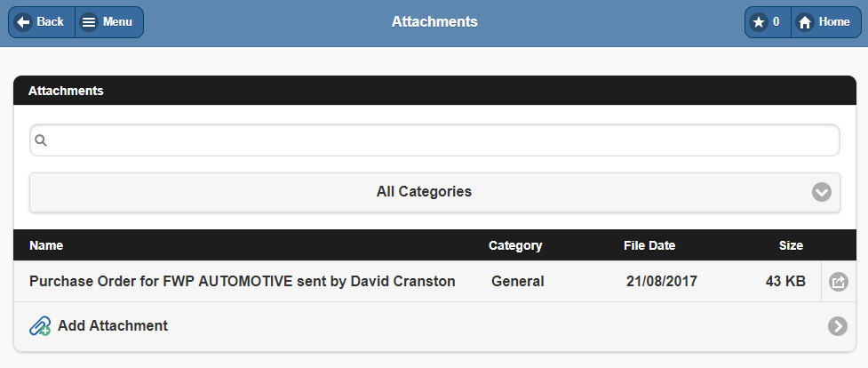The height and width of the screenshot is (368, 868).
Task: Select the General category cell
Action: pos(518,282)
